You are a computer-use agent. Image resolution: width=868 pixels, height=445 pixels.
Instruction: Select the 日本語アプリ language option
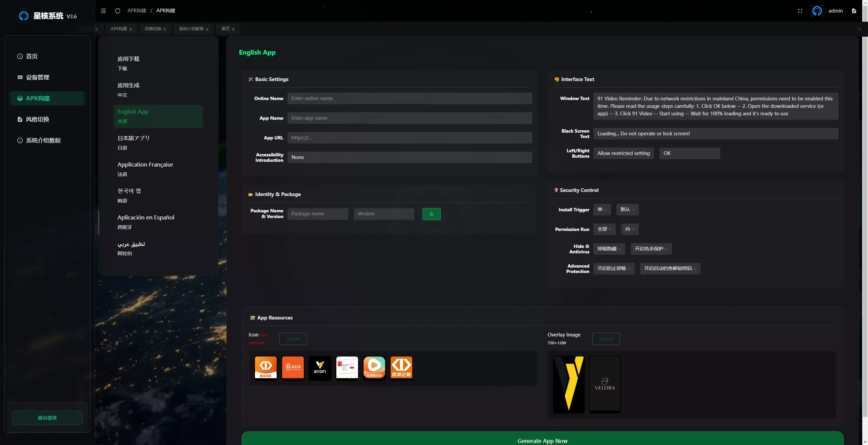click(x=158, y=142)
